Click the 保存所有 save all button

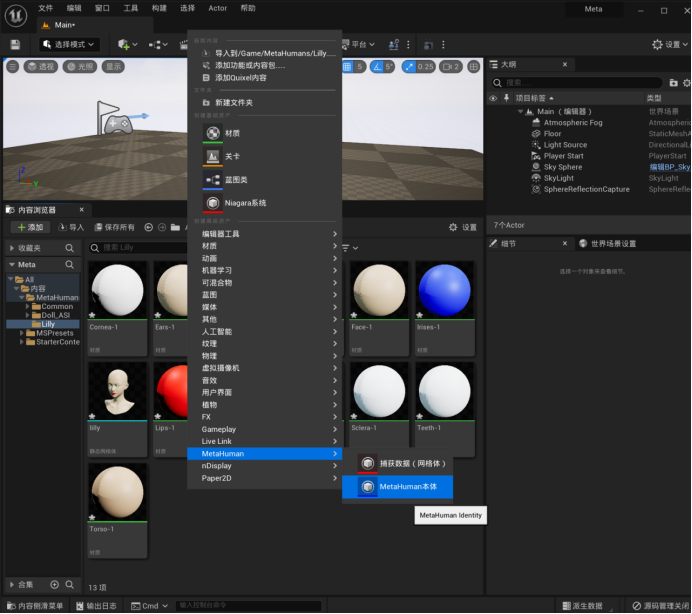(115, 227)
